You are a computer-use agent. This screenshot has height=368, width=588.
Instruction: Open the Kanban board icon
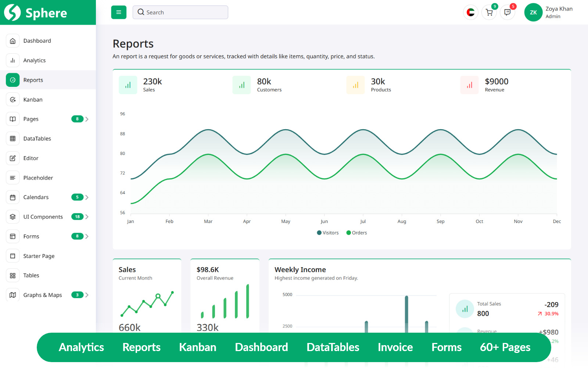click(x=12, y=99)
